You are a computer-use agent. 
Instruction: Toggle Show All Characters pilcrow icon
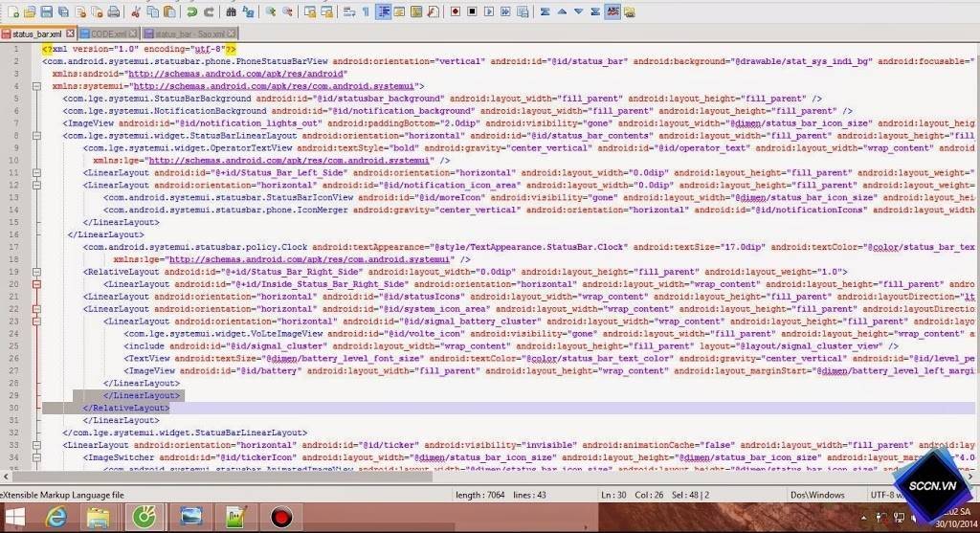366,11
